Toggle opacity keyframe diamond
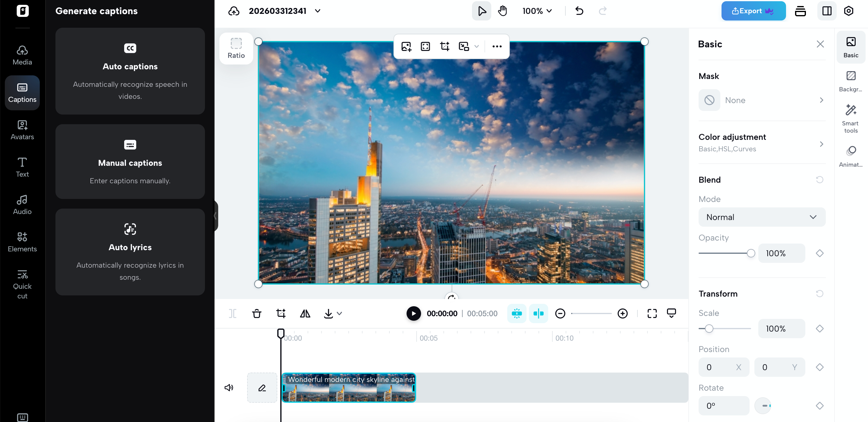868x422 pixels. (x=819, y=253)
